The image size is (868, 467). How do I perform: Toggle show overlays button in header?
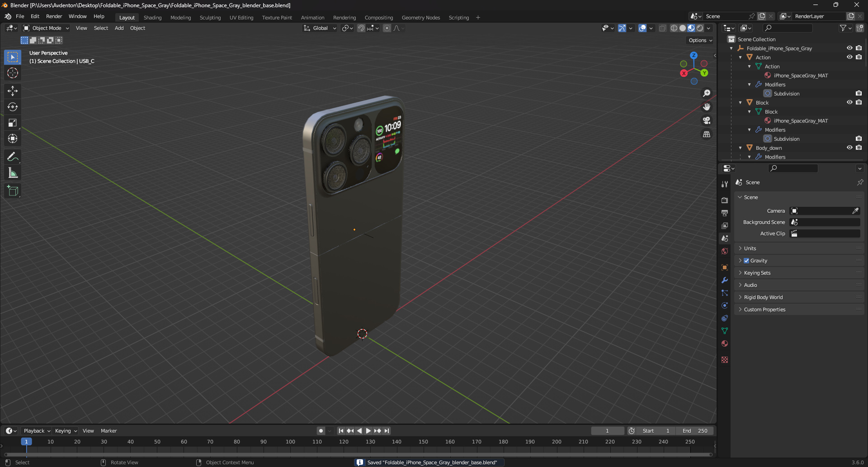[642, 28]
